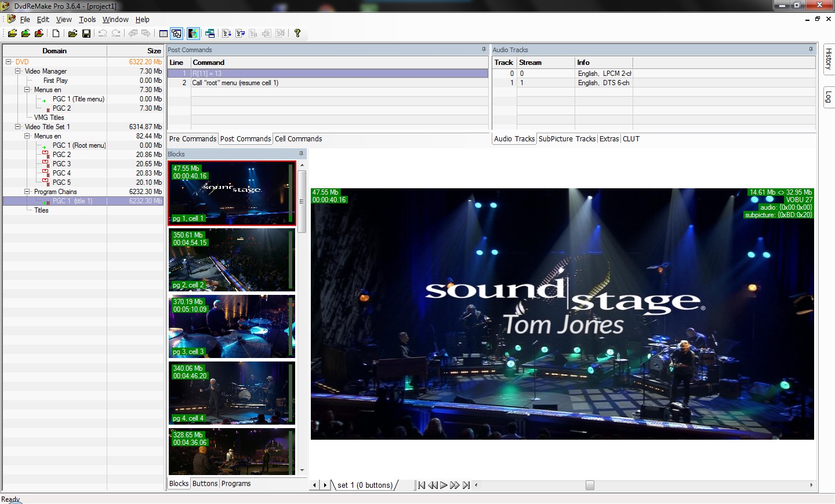
Task: Click the navigate back arrow icon
Action: click(x=133, y=34)
